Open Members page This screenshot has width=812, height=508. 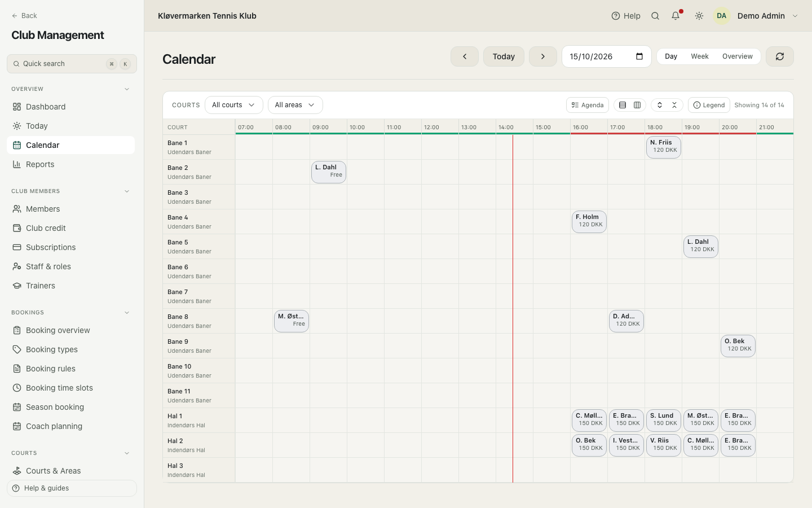[70, 209]
